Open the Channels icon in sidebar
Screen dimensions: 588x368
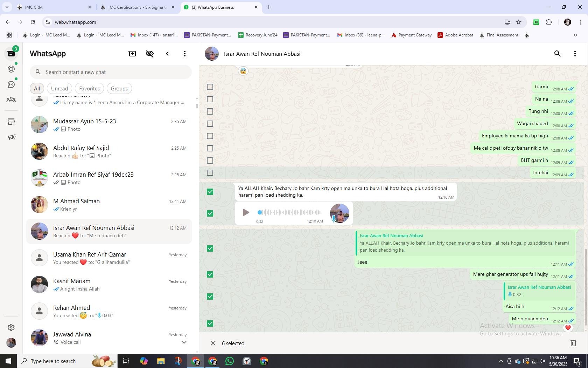point(11,84)
